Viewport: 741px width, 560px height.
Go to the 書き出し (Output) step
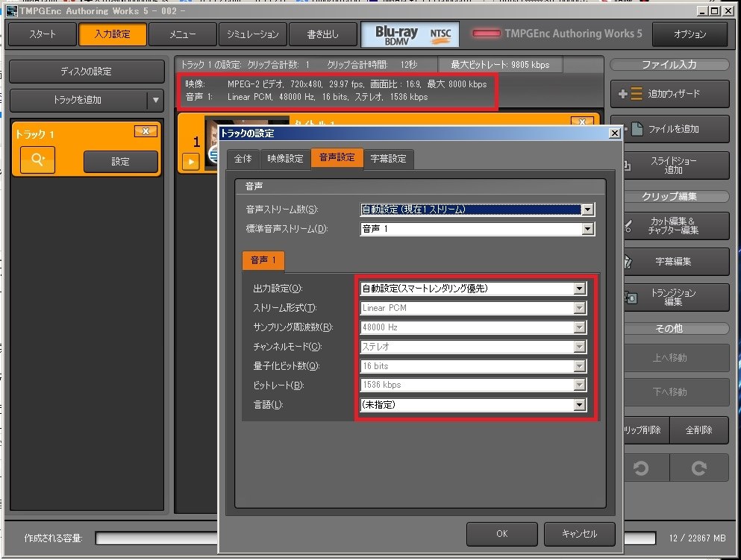(323, 34)
